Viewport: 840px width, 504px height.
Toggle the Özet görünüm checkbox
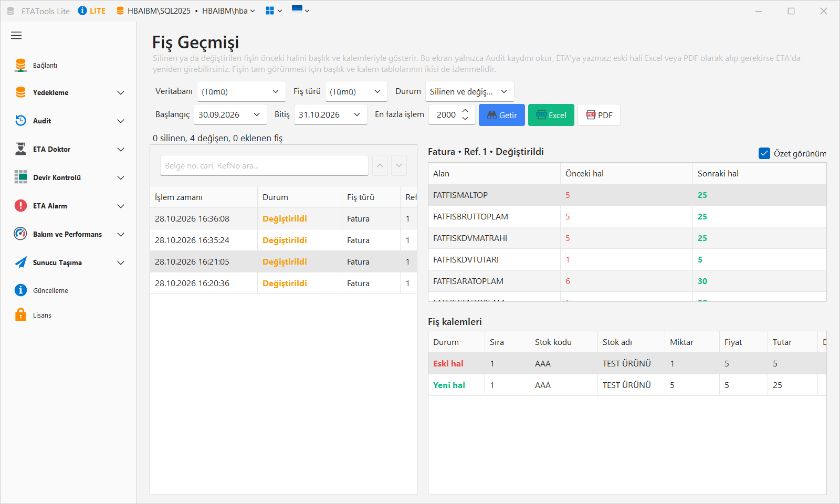click(764, 153)
